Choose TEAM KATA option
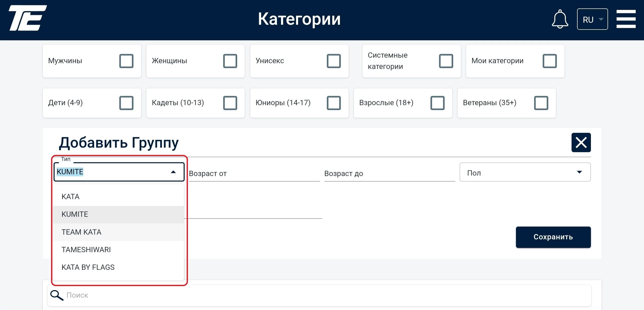 pyautogui.click(x=118, y=232)
